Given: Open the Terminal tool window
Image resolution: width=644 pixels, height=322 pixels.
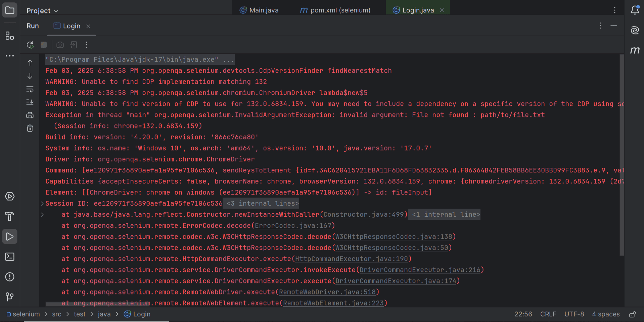Looking at the screenshot, I should coord(10,257).
